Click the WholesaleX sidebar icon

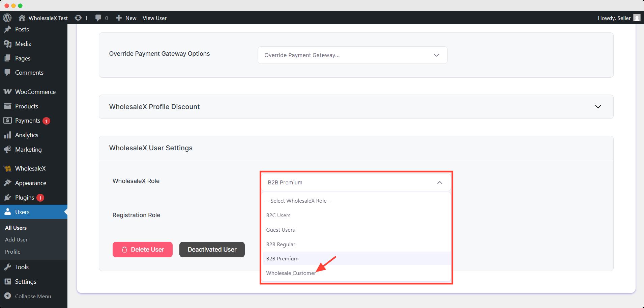coord(7,169)
